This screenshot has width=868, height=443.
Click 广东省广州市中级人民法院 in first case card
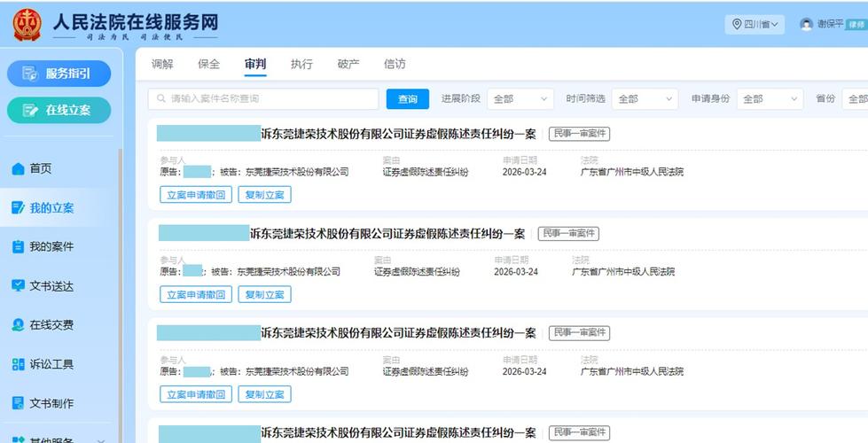(631, 172)
